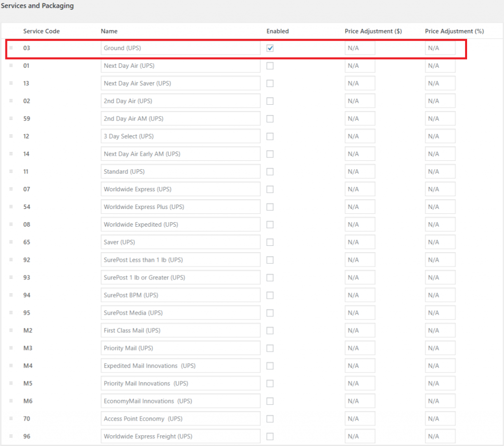
Task: Edit the Ground (UPS) name field
Action: 180,48
